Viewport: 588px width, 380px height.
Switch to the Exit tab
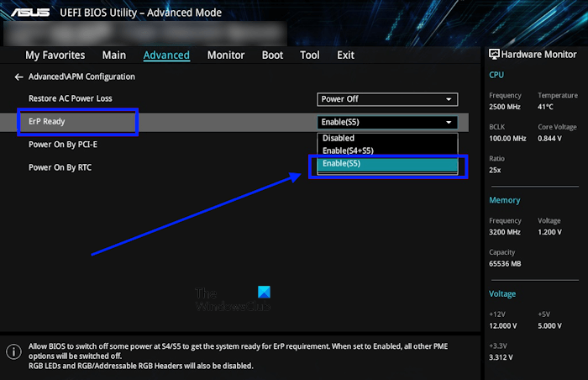point(345,55)
